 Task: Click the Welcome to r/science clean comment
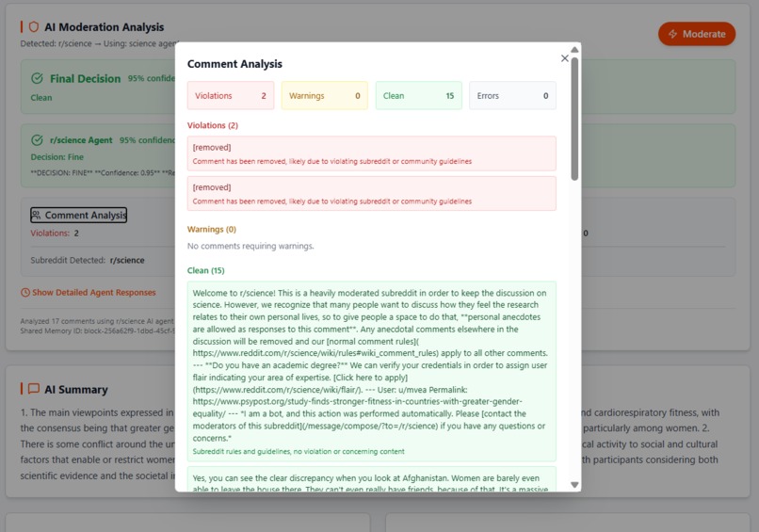tap(372, 371)
